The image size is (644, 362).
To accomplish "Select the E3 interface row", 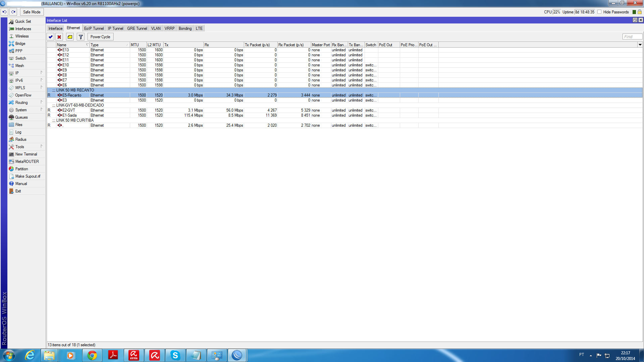I will coord(344,100).
